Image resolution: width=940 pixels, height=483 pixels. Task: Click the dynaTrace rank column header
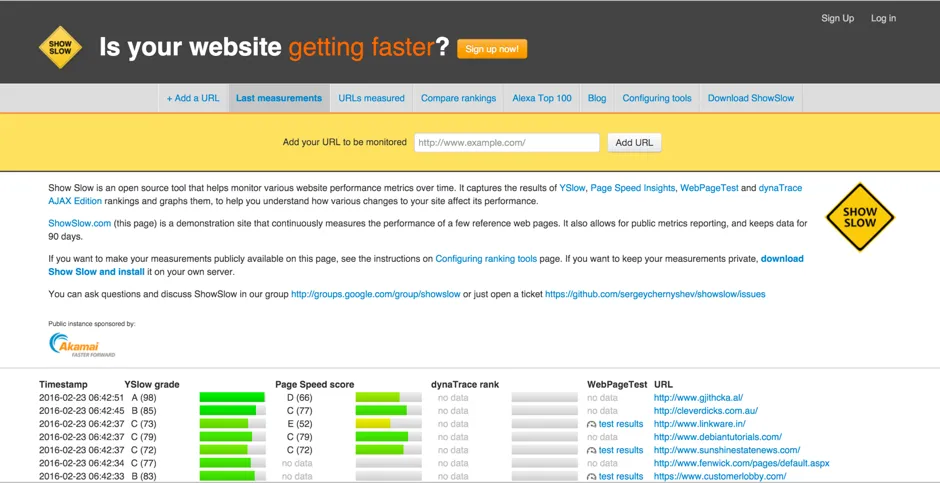coord(465,385)
